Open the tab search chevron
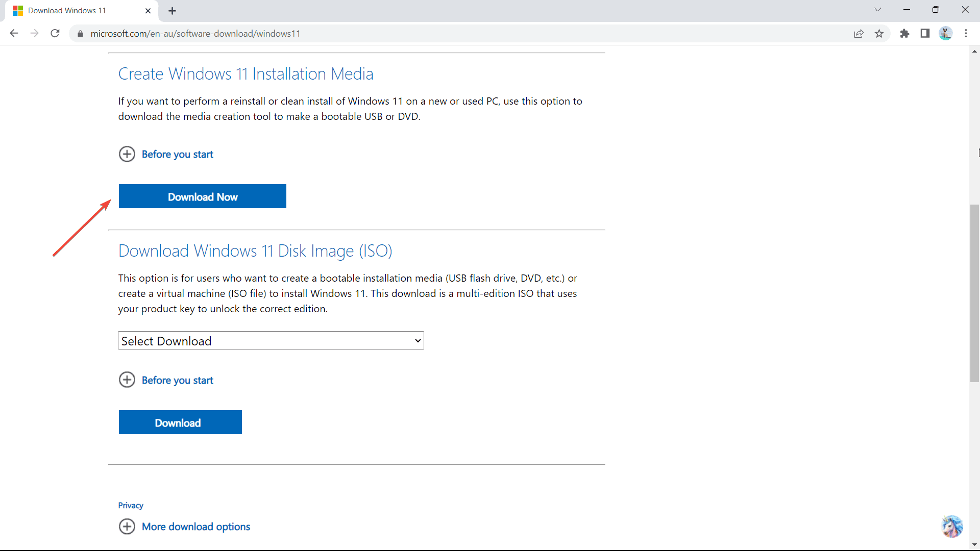This screenshot has width=980, height=551. pyautogui.click(x=877, y=10)
